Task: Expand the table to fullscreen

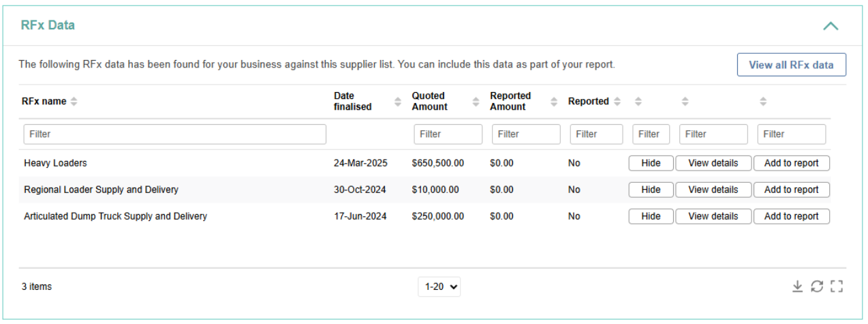Action: 837,287
